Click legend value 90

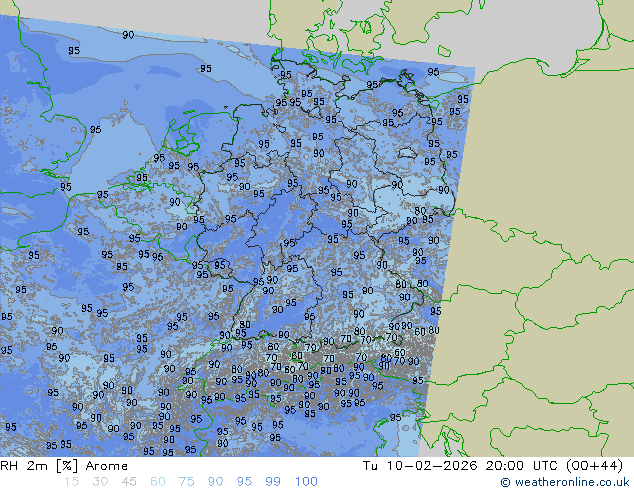pyautogui.click(x=215, y=482)
